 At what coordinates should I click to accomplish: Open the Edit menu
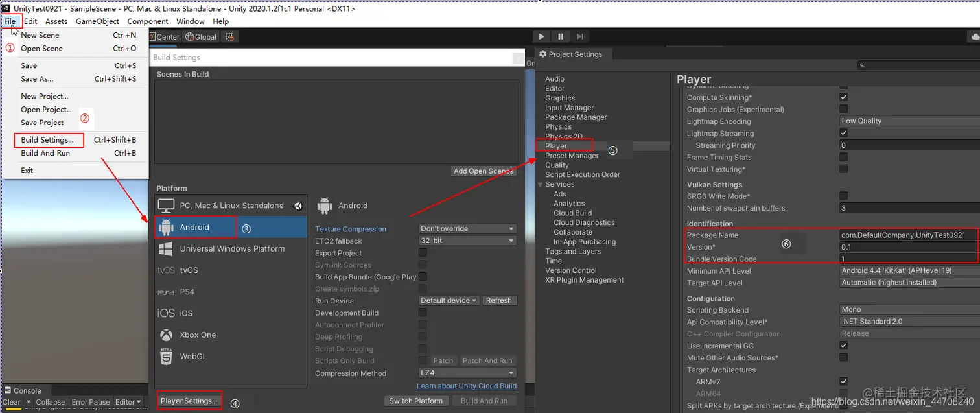tap(30, 21)
